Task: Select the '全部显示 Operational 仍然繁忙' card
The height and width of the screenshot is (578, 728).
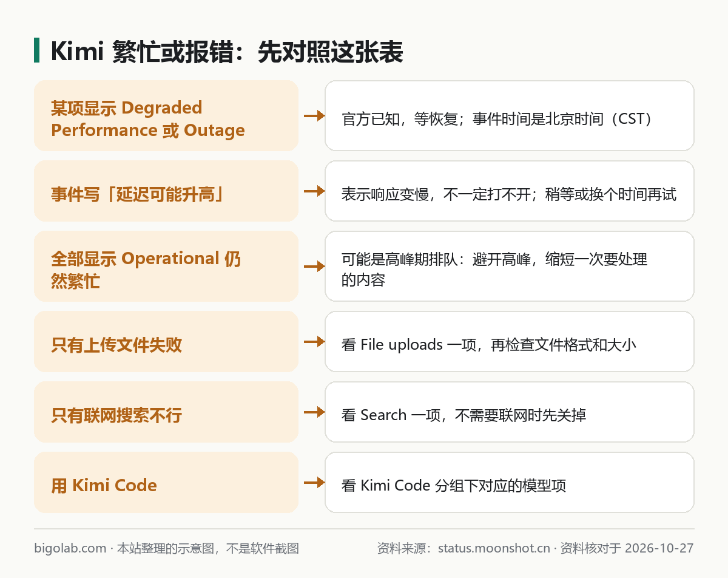Action: click(x=166, y=266)
